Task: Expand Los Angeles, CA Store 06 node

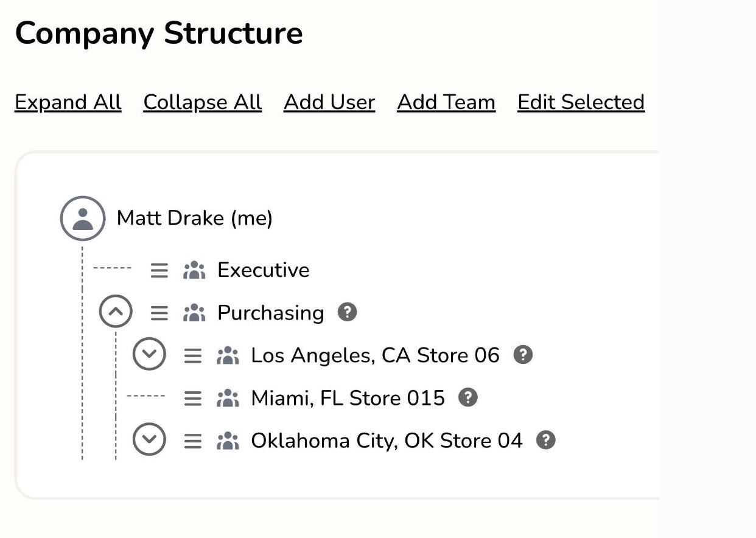Action: [x=149, y=354]
